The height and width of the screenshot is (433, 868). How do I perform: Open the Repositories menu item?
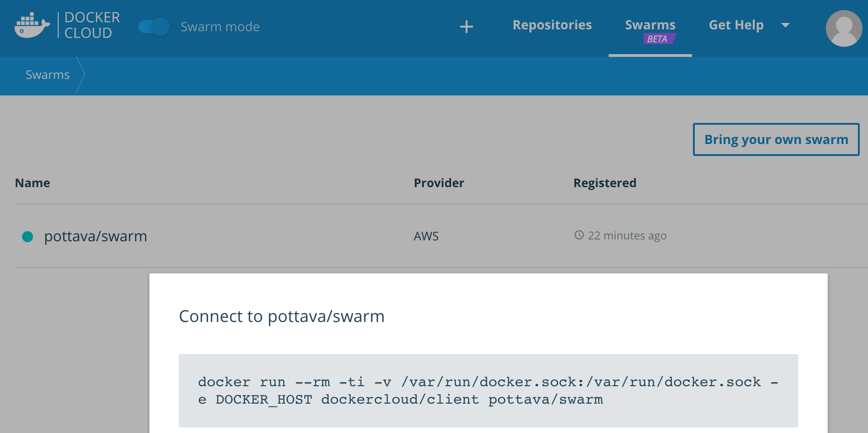[552, 25]
